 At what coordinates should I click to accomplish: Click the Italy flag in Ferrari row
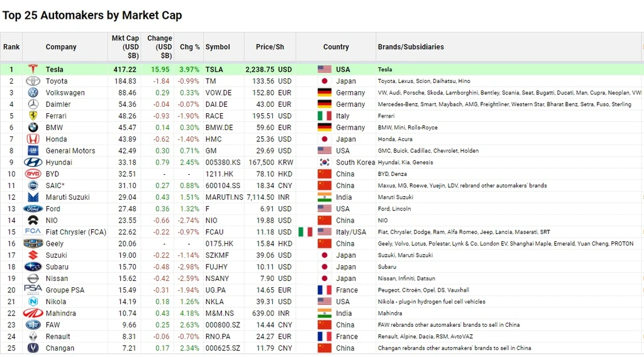[325, 116]
